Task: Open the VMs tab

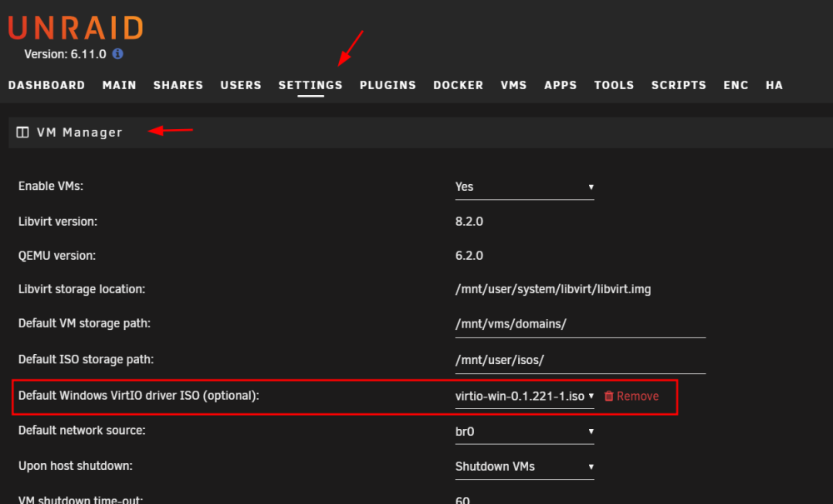Action: click(x=514, y=85)
